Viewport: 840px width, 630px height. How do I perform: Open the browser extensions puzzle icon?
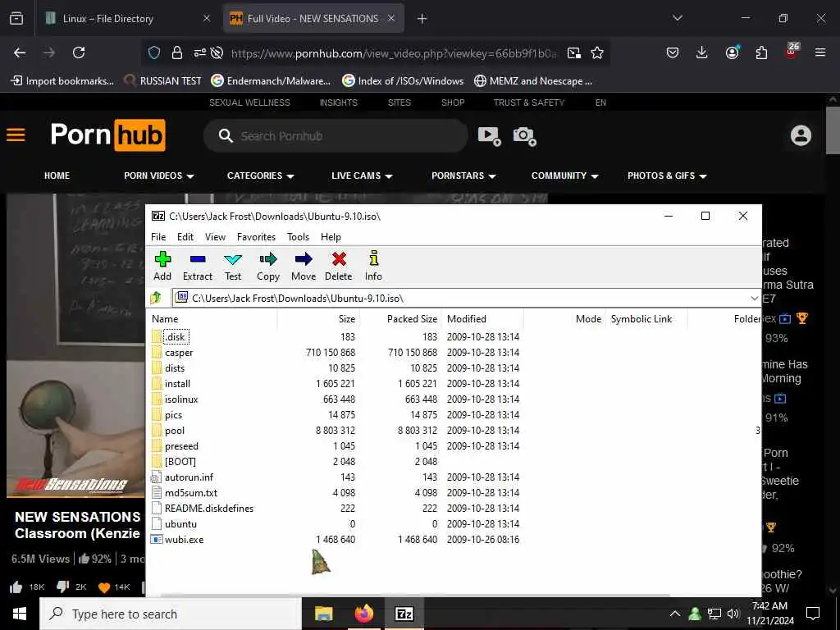(761, 52)
